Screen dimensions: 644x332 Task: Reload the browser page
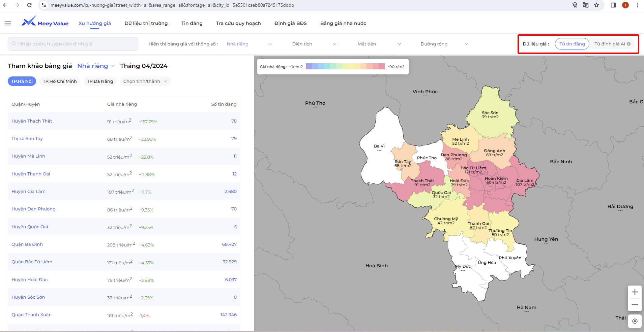[29, 5]
